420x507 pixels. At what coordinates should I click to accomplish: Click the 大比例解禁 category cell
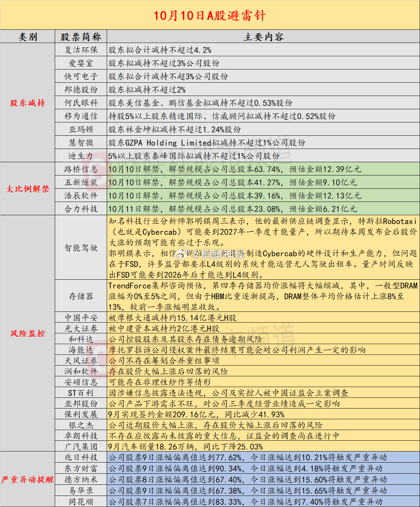coord(28,189)
